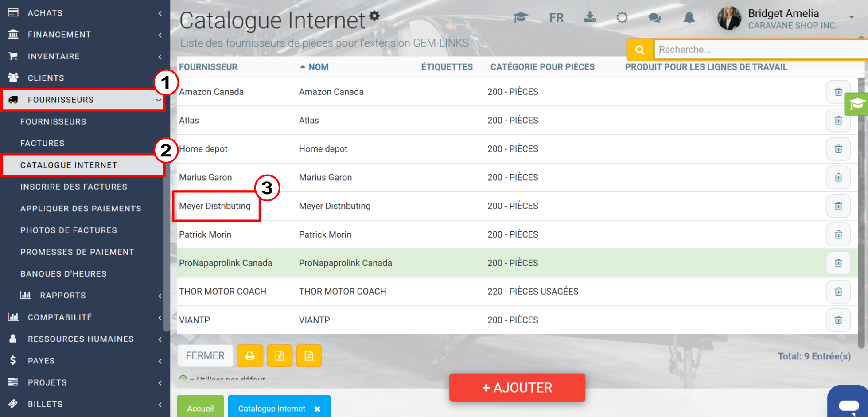Image resolution: width=868 pixels, height=417 pixels.
Task: Collapse the Fournisseurs menu section
Action: [83, 100]
